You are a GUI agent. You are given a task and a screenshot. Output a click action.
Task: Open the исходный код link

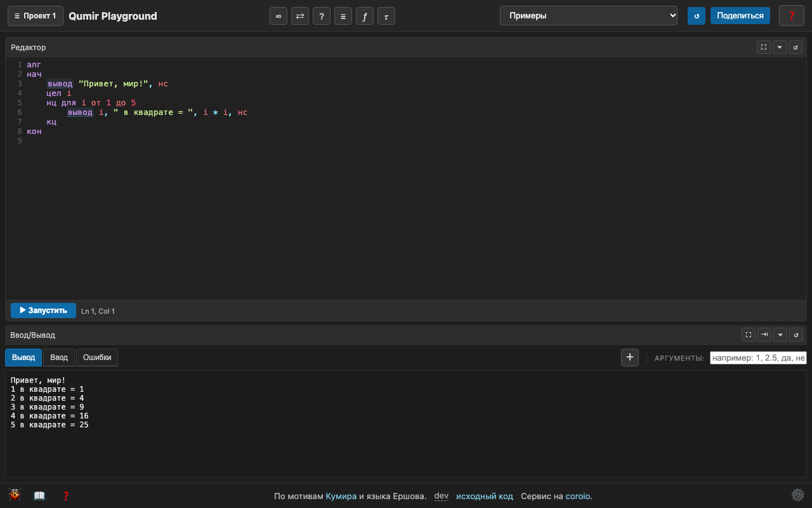485,496
